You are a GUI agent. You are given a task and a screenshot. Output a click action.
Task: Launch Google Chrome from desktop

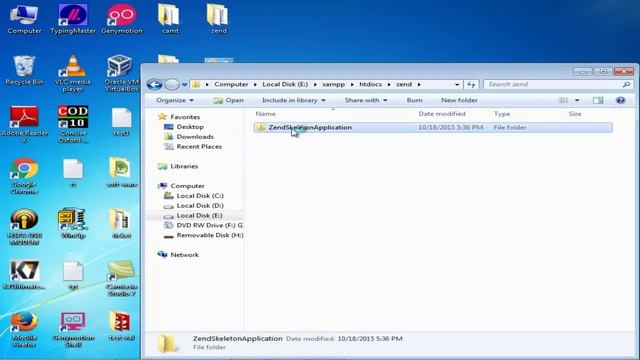click(24, 176)
